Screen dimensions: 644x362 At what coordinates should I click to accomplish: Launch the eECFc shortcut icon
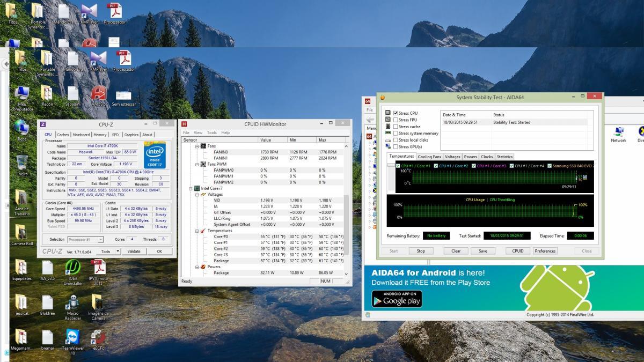(x=98, y=337)
